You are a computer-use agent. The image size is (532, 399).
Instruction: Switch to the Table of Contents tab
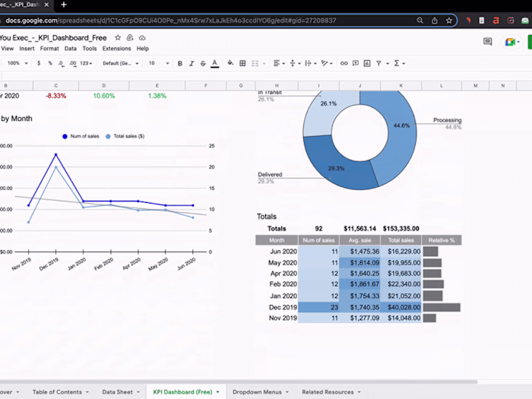[57, 392]
